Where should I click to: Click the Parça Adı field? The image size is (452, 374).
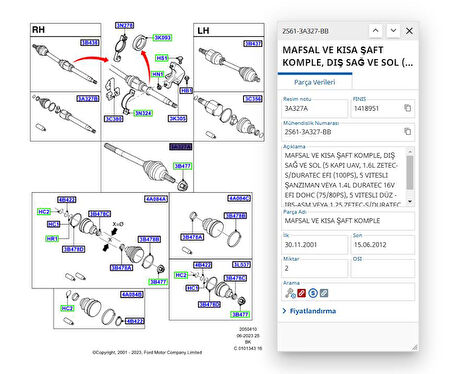click(x=348, y=221)
